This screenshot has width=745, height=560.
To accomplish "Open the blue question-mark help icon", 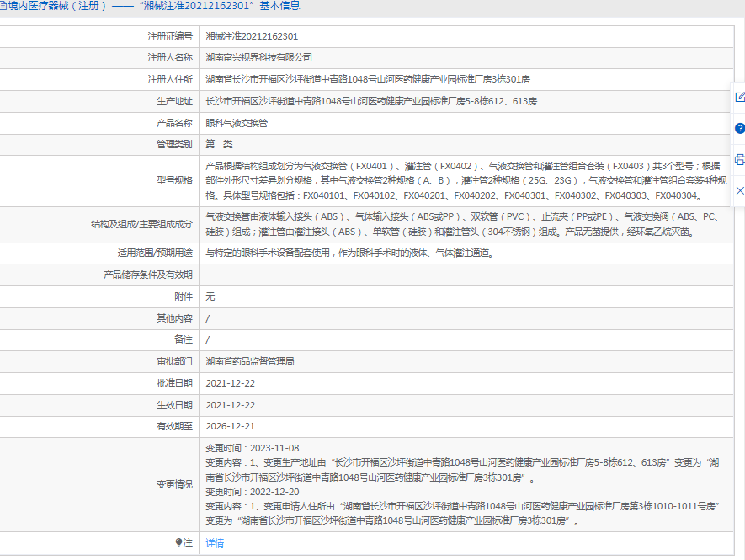I will coord(739,128).
